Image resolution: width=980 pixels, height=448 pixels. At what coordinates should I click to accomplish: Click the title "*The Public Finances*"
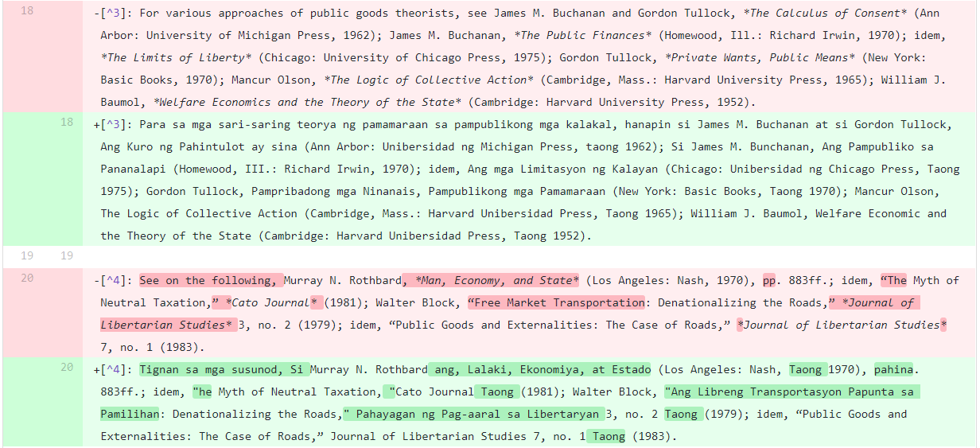click(x=583, y=35)
